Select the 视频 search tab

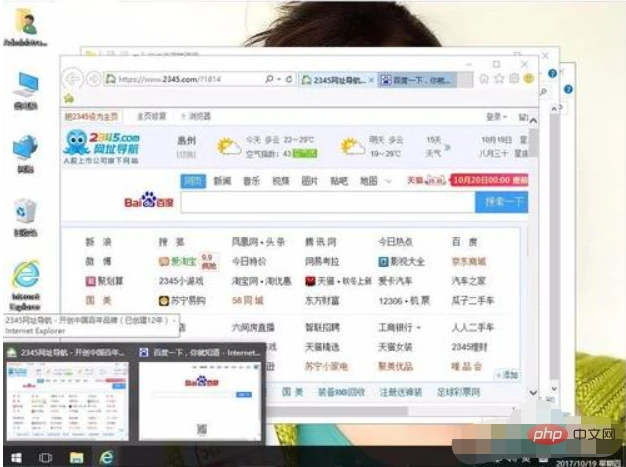coord(281,181)
